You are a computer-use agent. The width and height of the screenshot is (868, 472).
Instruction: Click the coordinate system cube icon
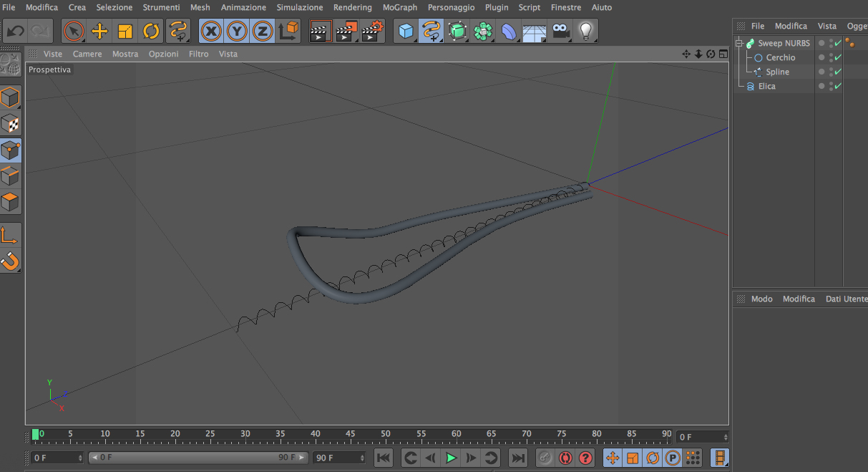(288, 31)
